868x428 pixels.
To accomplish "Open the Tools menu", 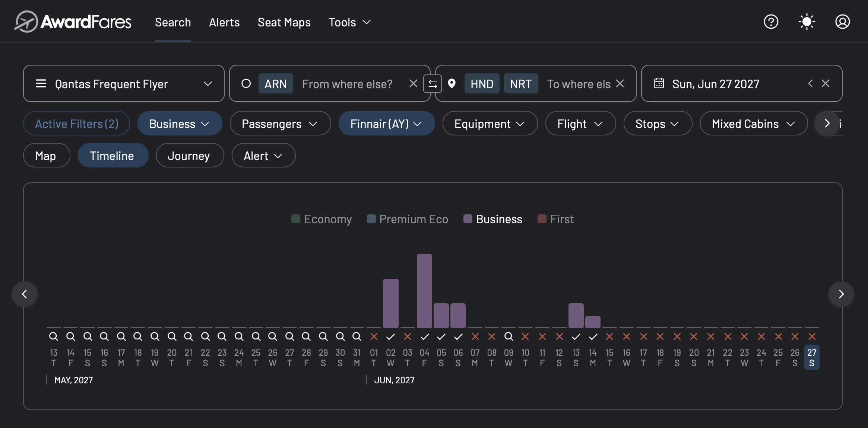I will pyautogui.click(x=350, y=22).
